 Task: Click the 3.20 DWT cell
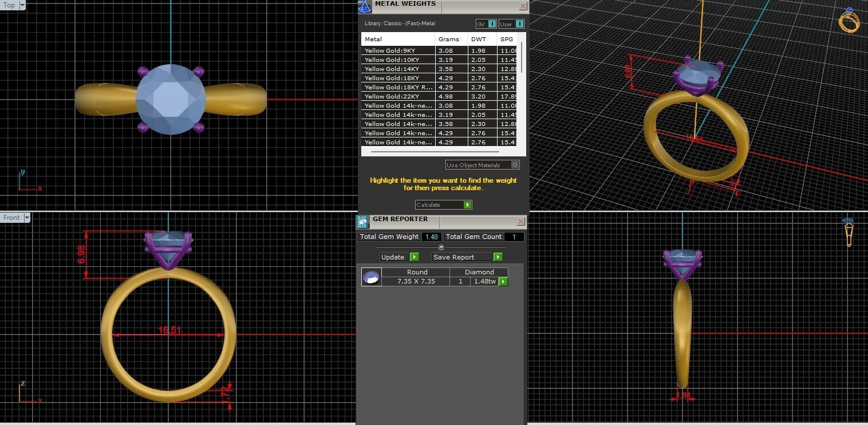(x=482, y=96)
